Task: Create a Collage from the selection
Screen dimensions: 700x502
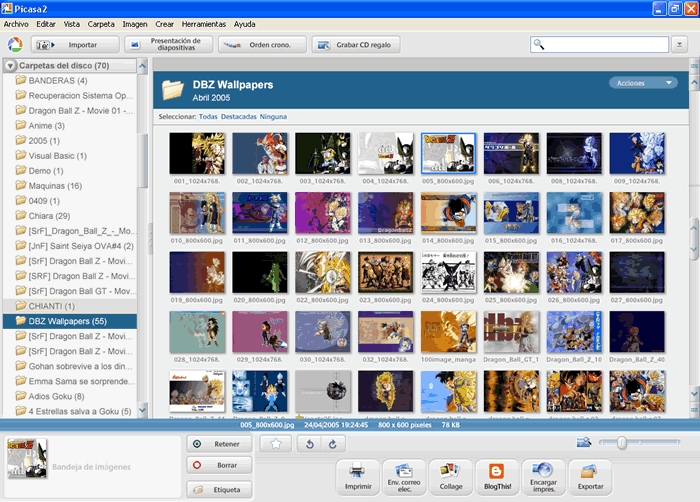Action: click(x=451, y=477)
